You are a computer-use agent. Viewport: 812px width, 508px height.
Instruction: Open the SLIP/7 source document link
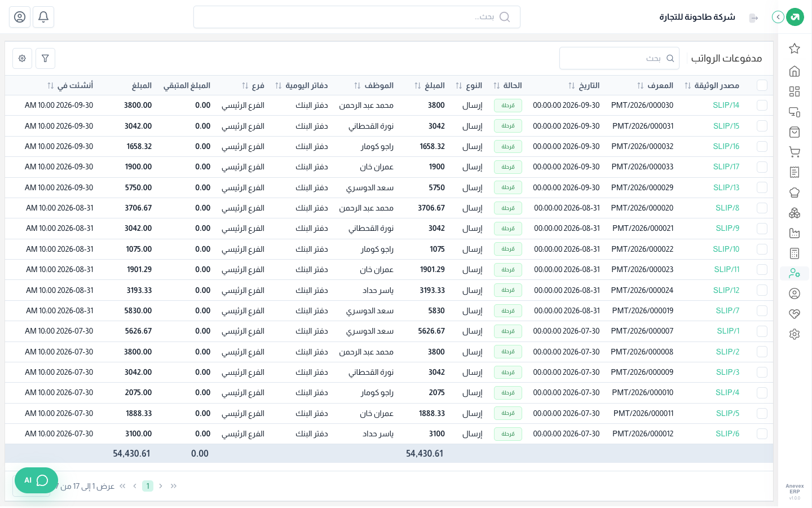[x=727, y=310]
